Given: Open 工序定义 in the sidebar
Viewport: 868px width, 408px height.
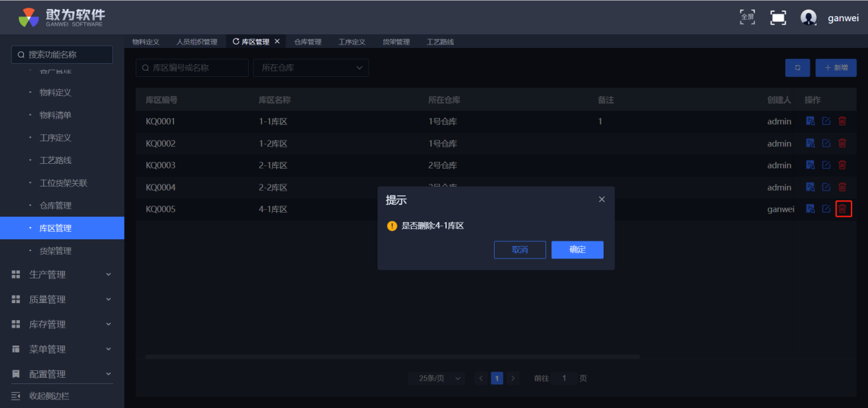Looking at the screenshot, I should click(55, 138).
